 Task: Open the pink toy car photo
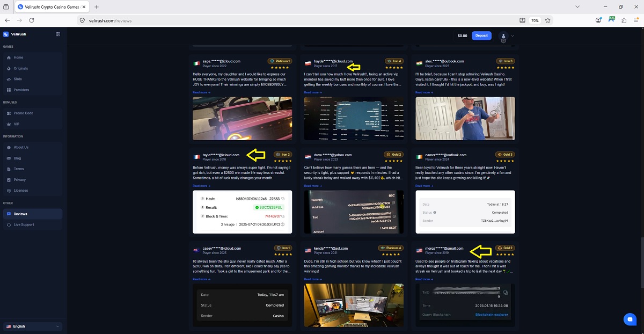point(243,118)
